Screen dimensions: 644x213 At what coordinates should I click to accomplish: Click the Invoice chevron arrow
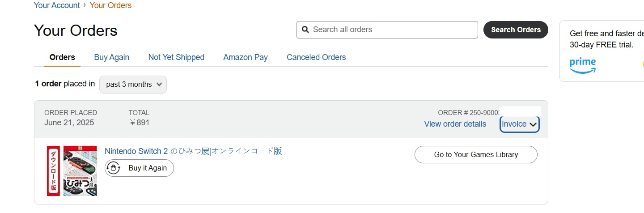533,125
